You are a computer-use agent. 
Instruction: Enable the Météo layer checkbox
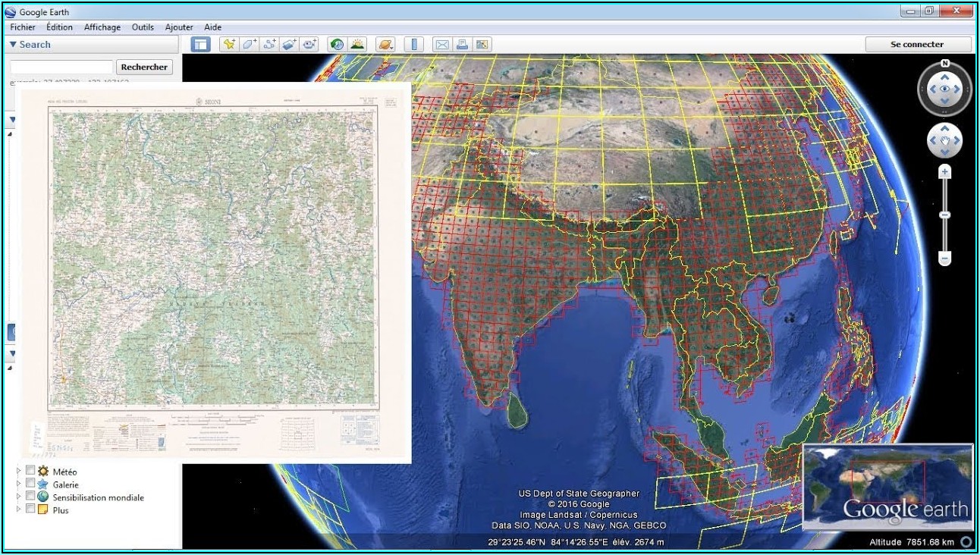coord(30,471)
